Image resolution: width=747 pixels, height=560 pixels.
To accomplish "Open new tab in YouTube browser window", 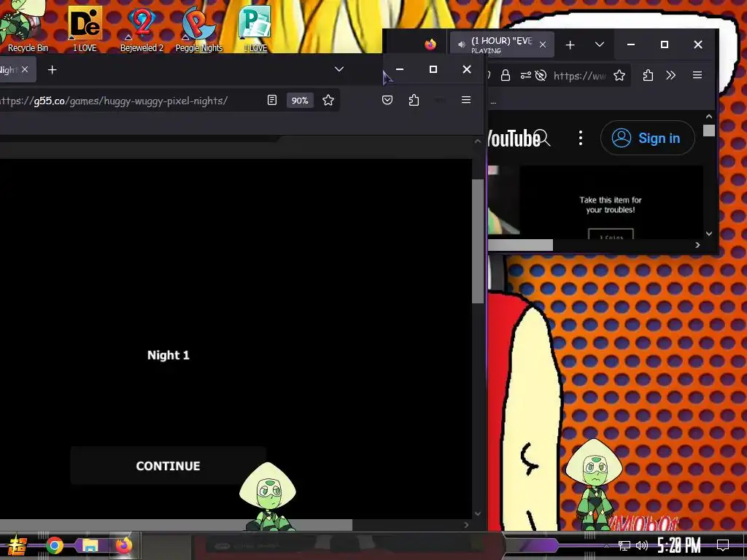I will pos(570,44).
